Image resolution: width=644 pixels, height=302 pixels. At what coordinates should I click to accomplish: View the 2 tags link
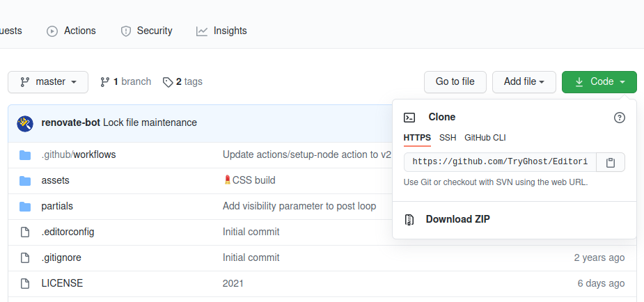point(182,81)
